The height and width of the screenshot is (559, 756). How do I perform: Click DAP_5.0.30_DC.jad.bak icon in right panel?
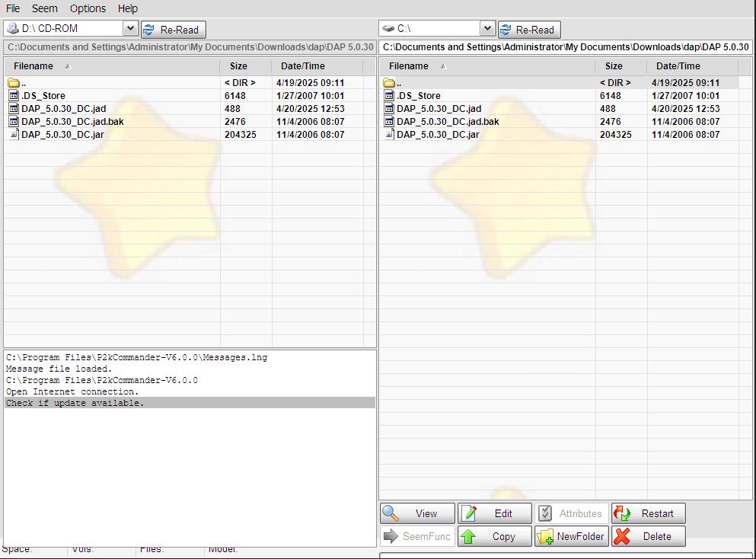[389, 122]
